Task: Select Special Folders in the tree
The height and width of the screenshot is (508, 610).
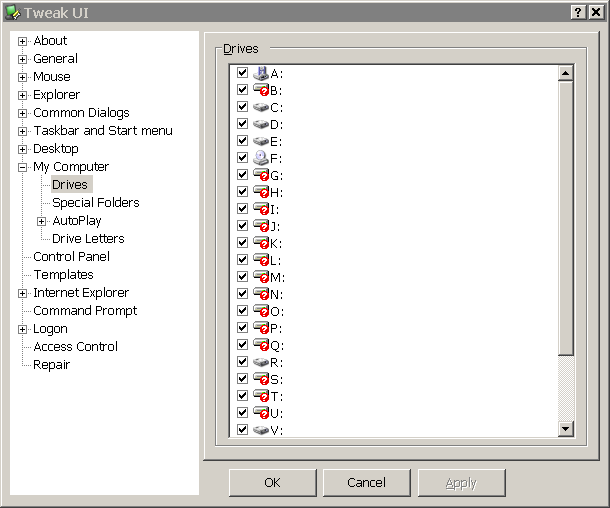Action: (x=96, y=203)
